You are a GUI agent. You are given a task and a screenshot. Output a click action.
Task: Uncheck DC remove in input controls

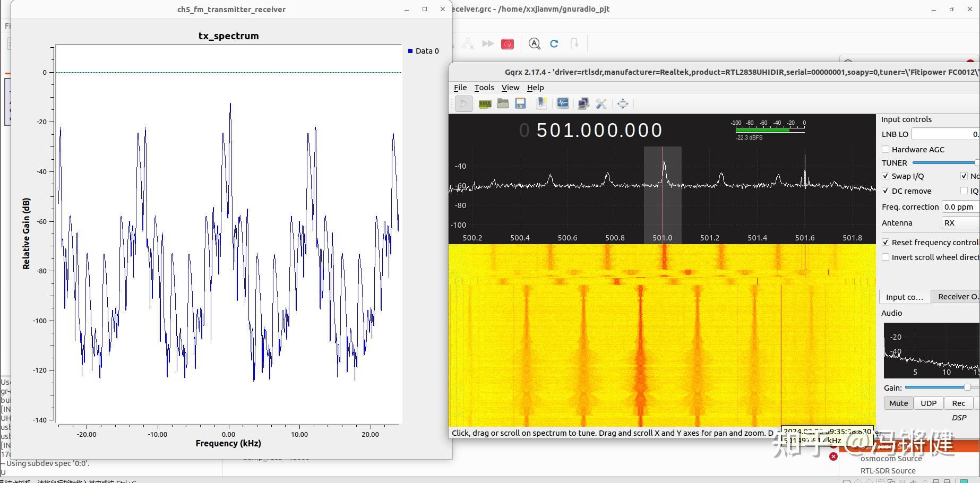click(x=886, y=191)
